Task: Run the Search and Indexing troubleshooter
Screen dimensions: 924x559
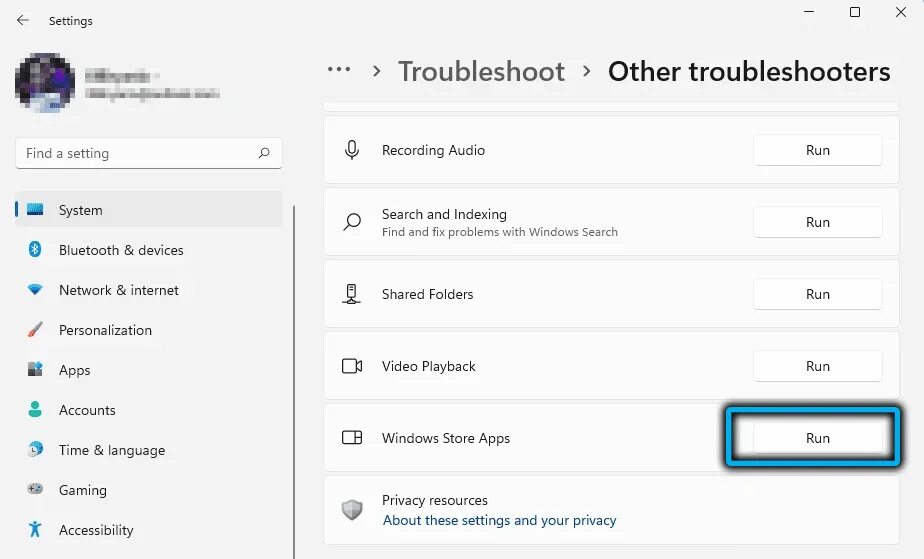Action: pyautogui.click(x=817, y=222)
